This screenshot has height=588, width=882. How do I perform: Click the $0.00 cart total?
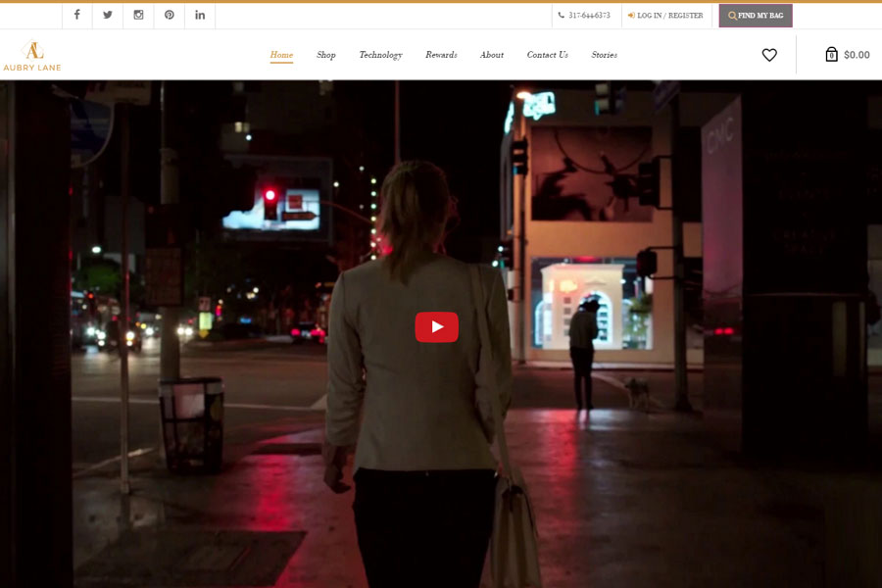857,55
